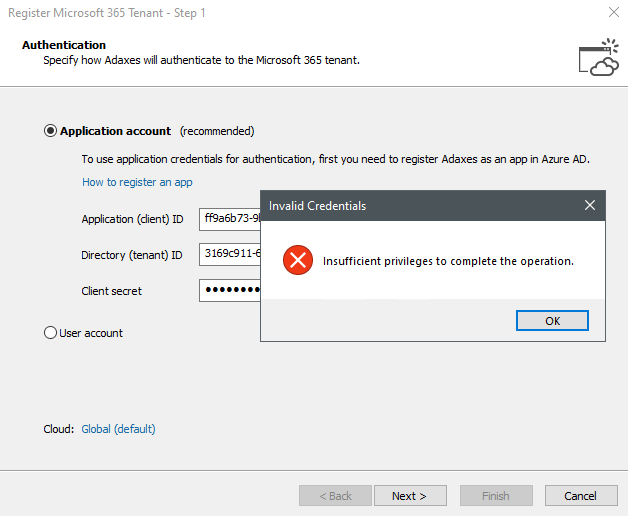This screenshot has width=628, height=516.
Task: Click the Client secret label
Action: [x=112, y=291]
